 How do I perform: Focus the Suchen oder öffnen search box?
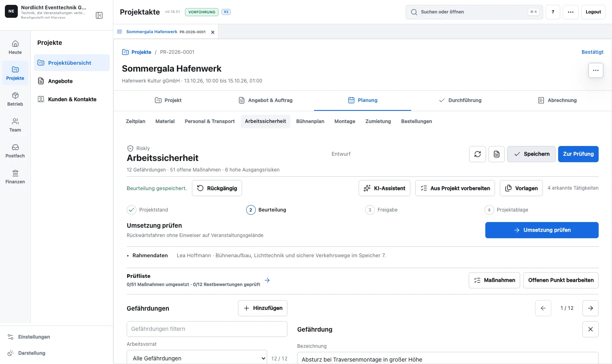point(474,12)
